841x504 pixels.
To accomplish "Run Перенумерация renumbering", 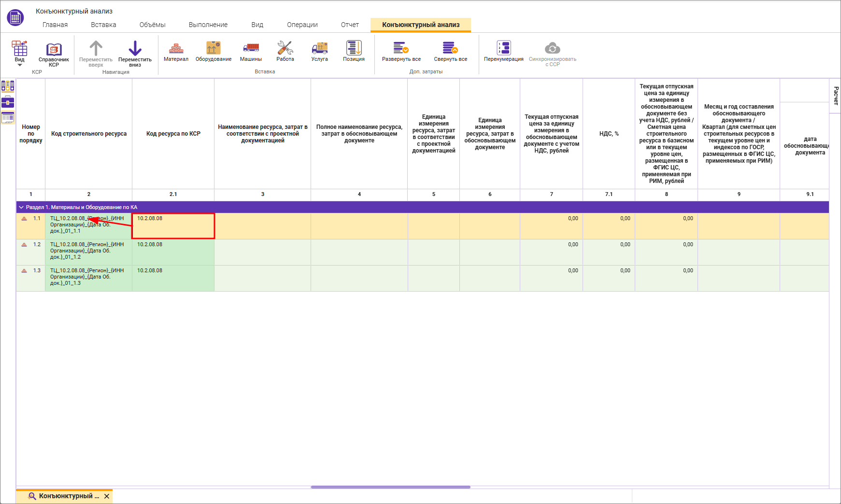I will 503,52.
